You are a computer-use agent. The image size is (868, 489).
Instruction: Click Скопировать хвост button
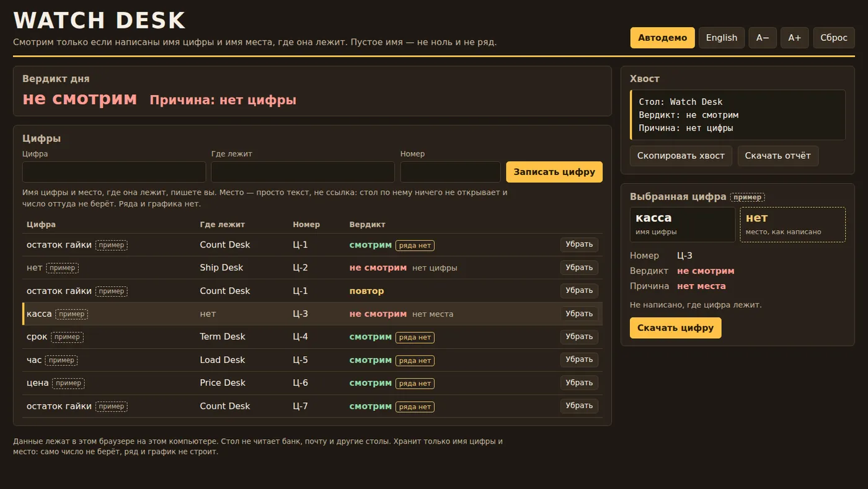[681, 156]
